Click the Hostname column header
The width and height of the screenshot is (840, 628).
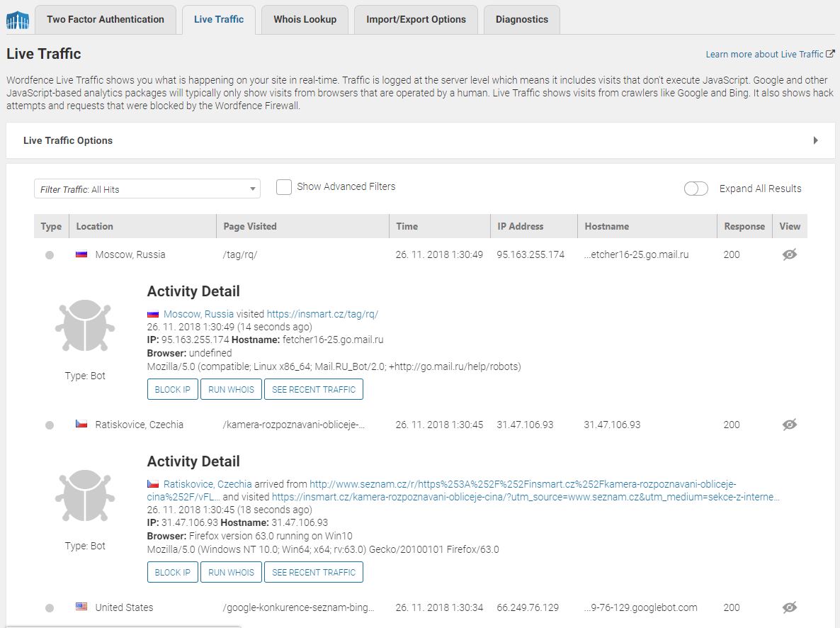click(647, 226)
